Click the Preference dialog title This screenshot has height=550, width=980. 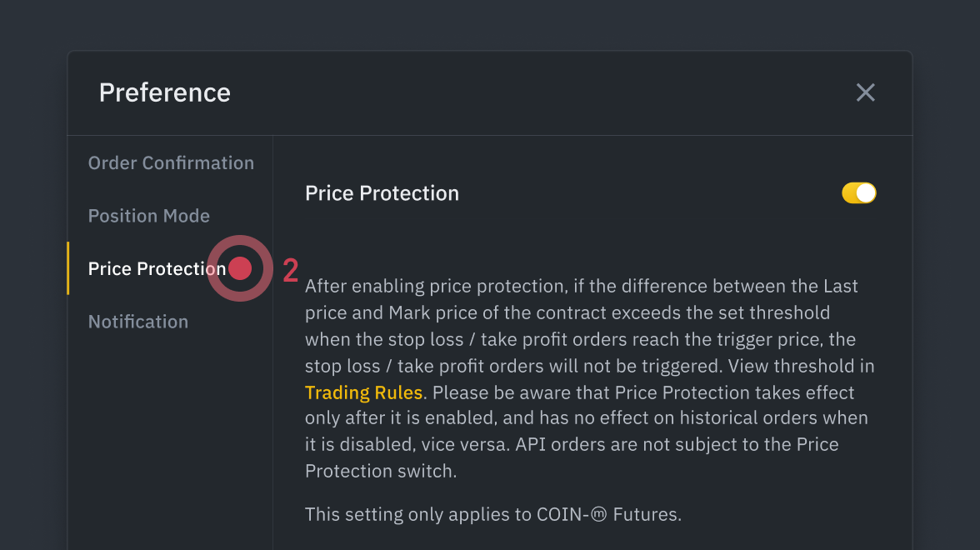pyautogui.click(x=164, y=92)
